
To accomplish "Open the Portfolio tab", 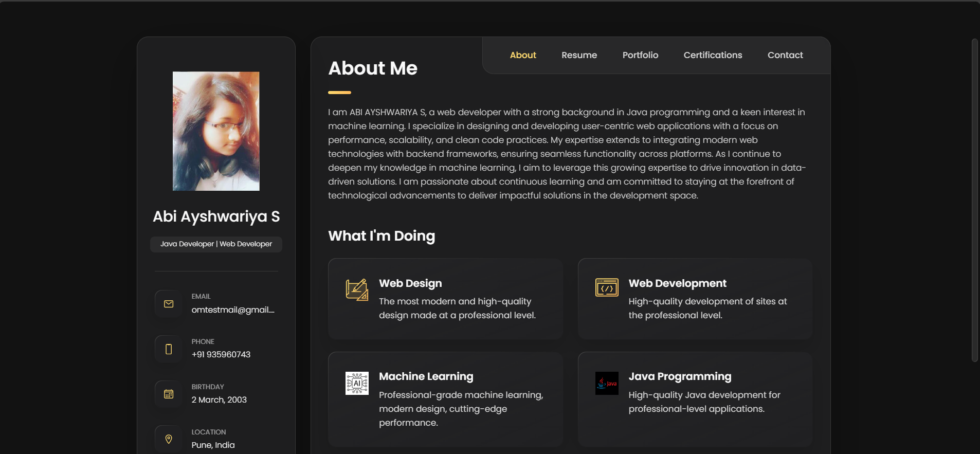I will tap(640, 55).
